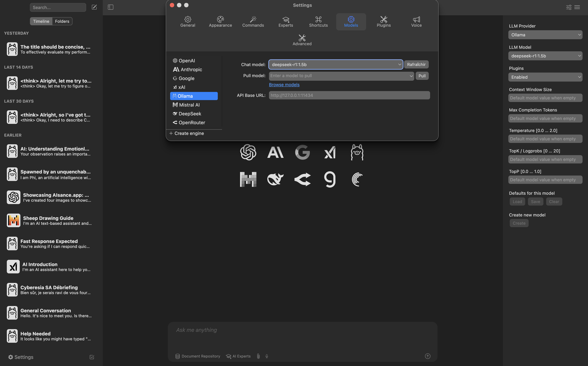Click the send arrow icon
Image resolution: width=588 pixels, height=366 pixels.
pyautogui.click(x=428, y=356)
